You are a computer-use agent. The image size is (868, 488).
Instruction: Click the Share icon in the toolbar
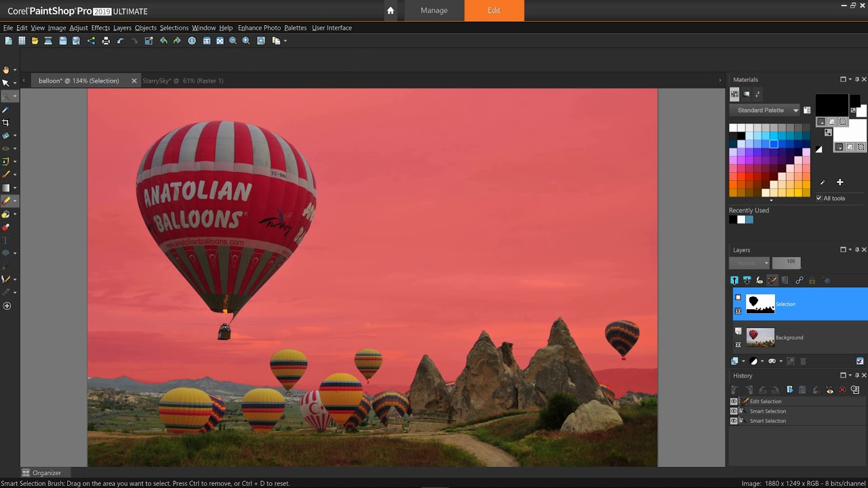(x=91, y=41)
